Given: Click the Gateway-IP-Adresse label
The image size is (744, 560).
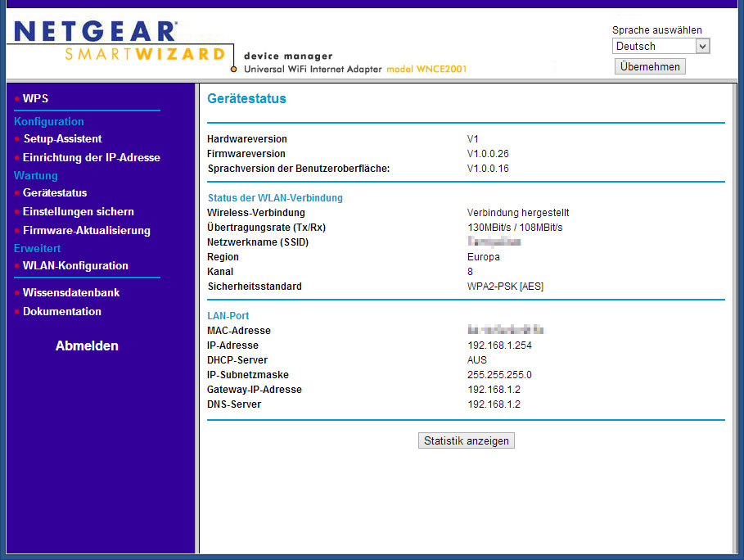Looking at the screenshot, I should point(255,390).
